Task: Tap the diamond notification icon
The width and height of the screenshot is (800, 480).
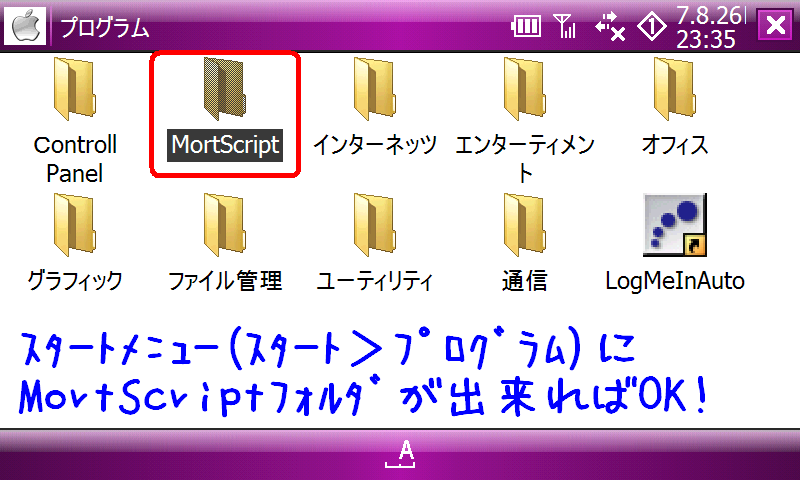Action: tap(652, 26)
